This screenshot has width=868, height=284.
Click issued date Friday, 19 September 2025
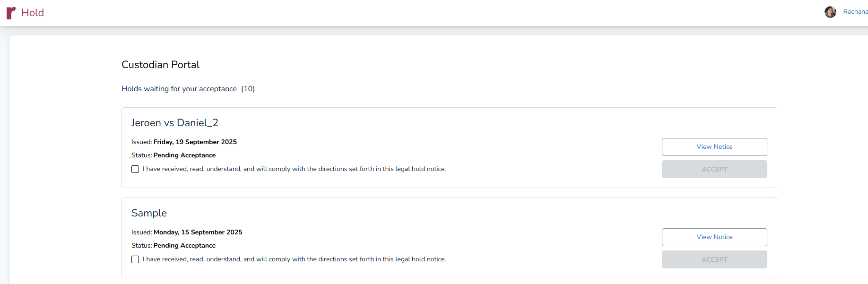(195, 142)
